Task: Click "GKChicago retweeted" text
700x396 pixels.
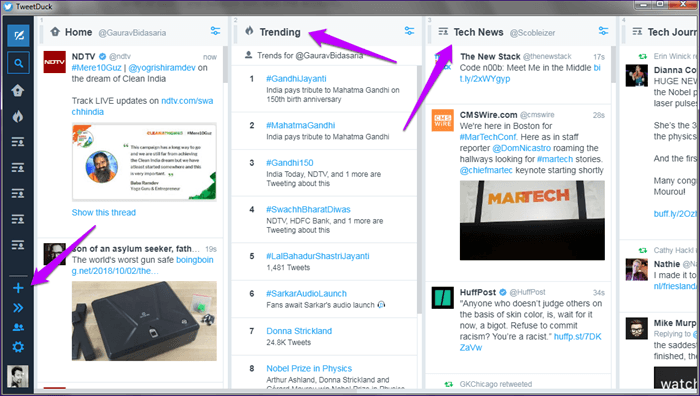Action: [x=496, y=384]
